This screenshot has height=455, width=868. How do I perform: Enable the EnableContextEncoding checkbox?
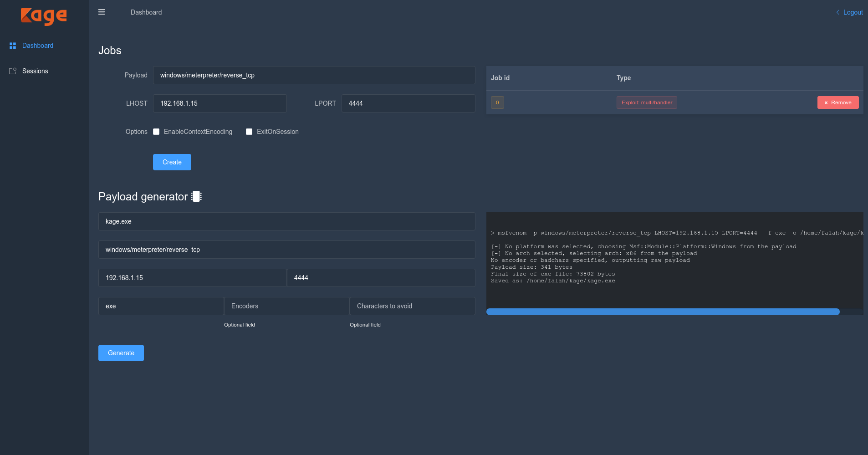tap(156, 132)
